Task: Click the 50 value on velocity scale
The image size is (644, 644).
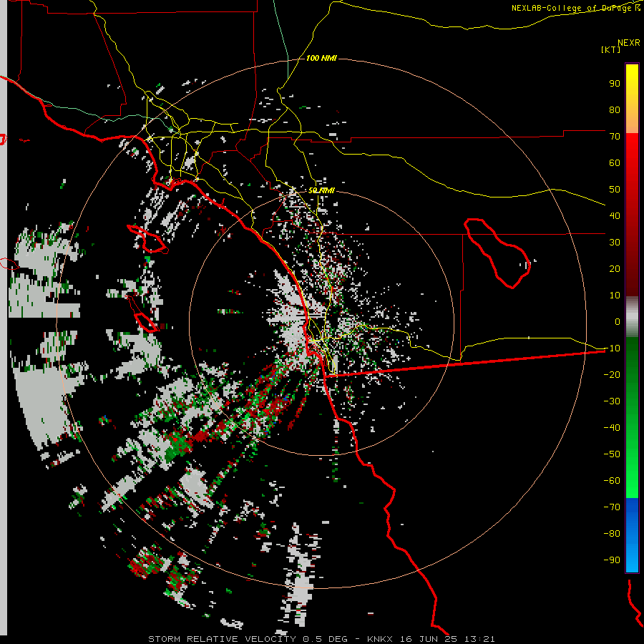Action: pyautogui.click(x=615, y=190)
